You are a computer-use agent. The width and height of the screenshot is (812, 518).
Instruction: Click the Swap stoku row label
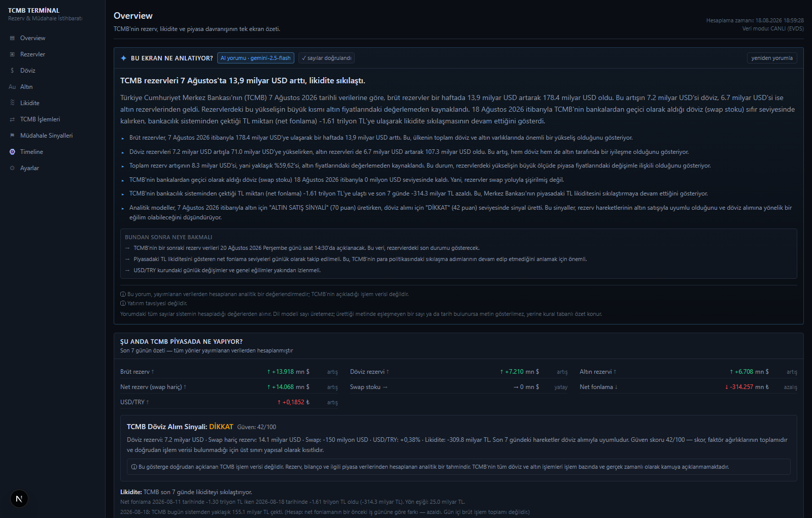point(368,387)
